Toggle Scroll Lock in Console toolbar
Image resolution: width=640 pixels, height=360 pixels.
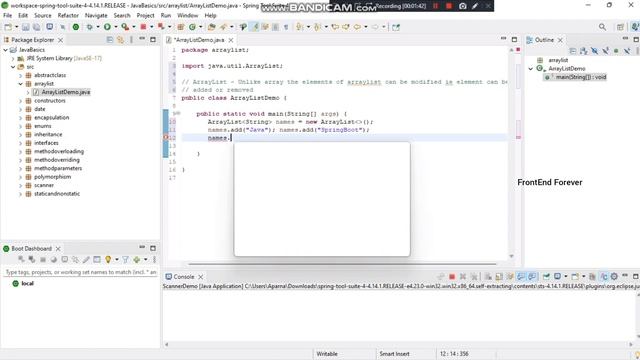pos(499,277)
